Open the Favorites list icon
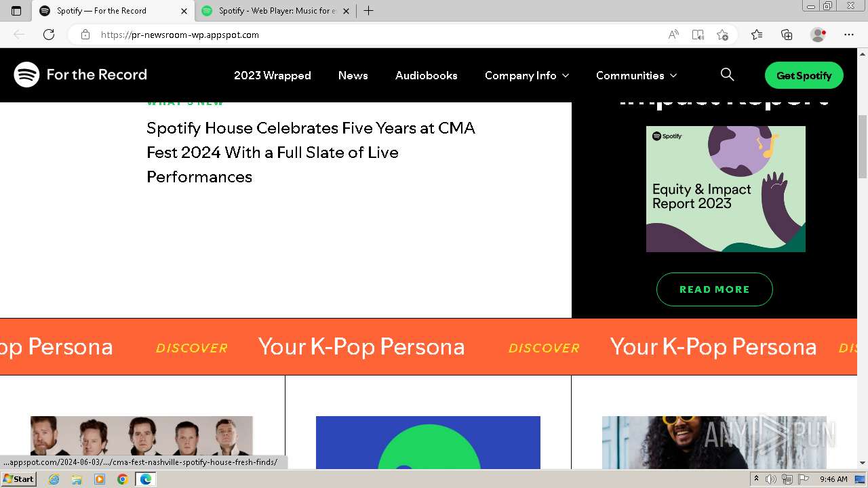Screen dimensions: 868x488 (757, 35)
